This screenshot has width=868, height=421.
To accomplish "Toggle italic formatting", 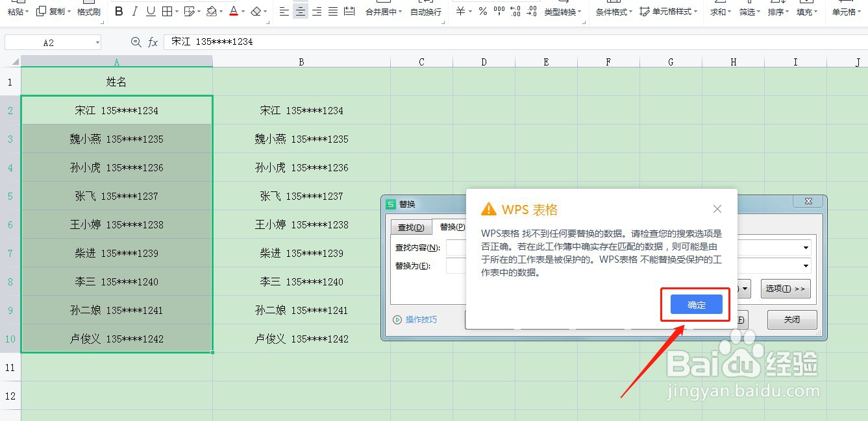I will pyautogui.click(x=136, y=11).
